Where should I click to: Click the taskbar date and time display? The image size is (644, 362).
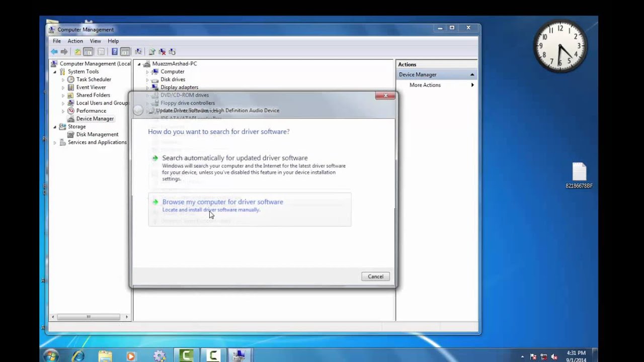(576, 356)
